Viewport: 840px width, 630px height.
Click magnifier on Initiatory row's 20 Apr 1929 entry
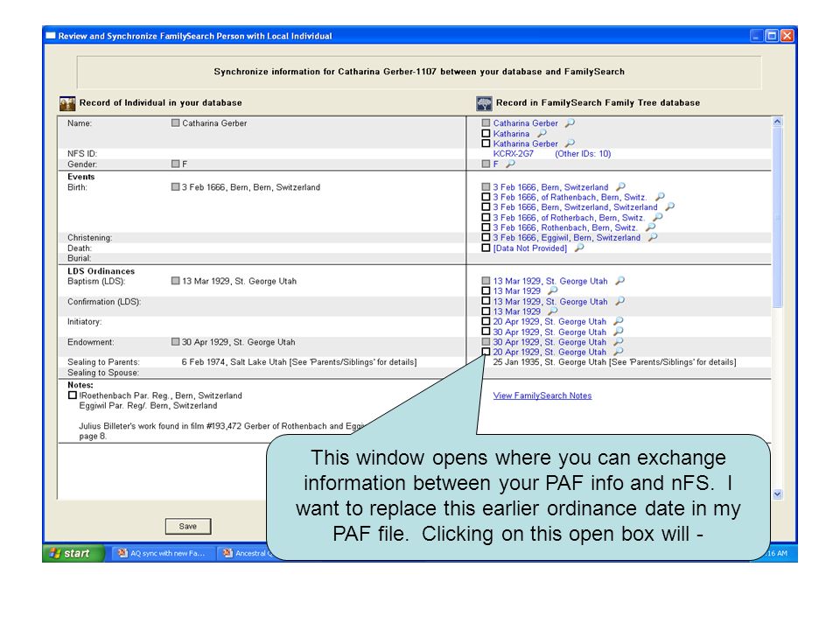[x=619, y=321]
